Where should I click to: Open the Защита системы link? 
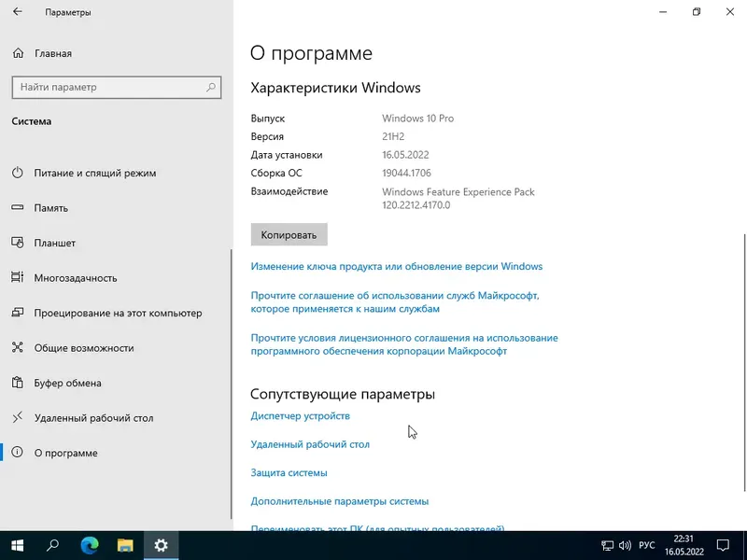[287, 472]
